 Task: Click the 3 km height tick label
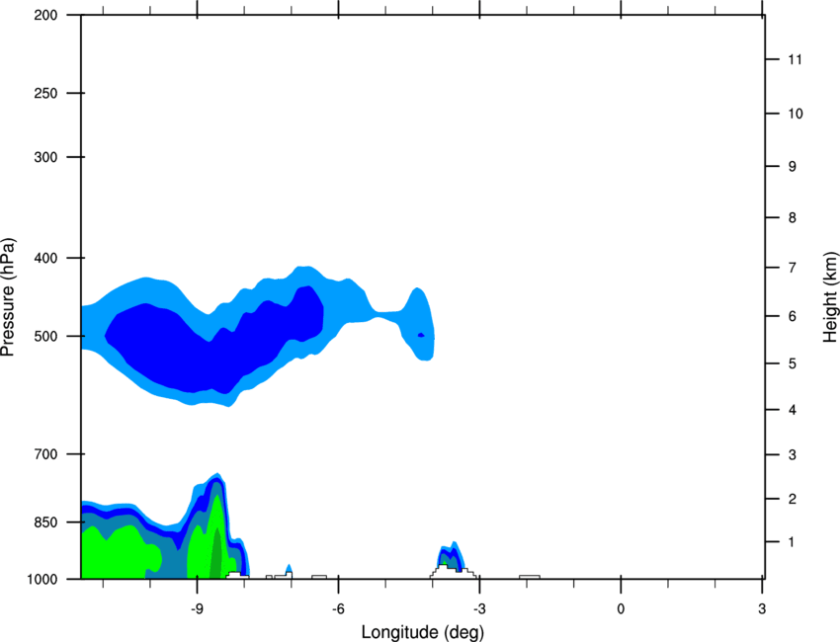[x=793, y=455]
